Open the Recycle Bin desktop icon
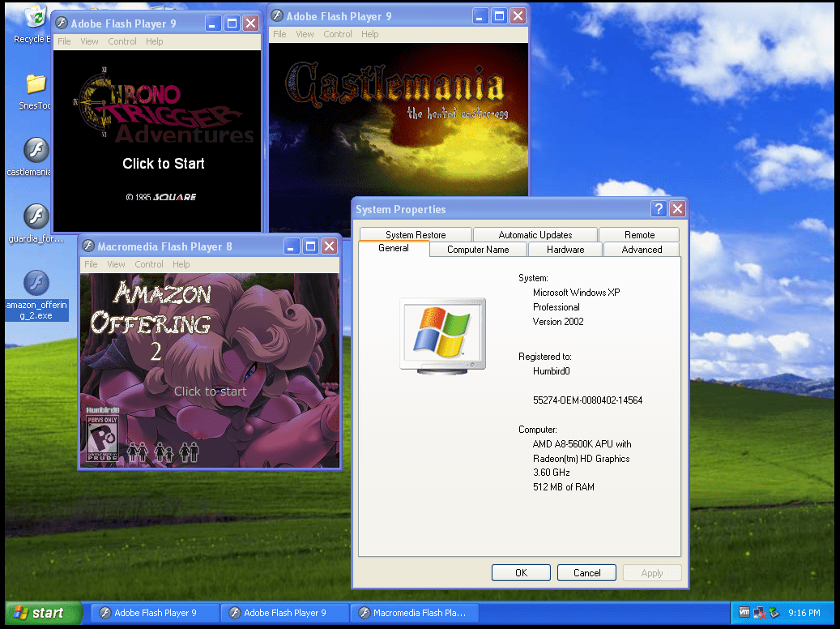The width and height of the screenshot is (840, 629). (34, 18)
